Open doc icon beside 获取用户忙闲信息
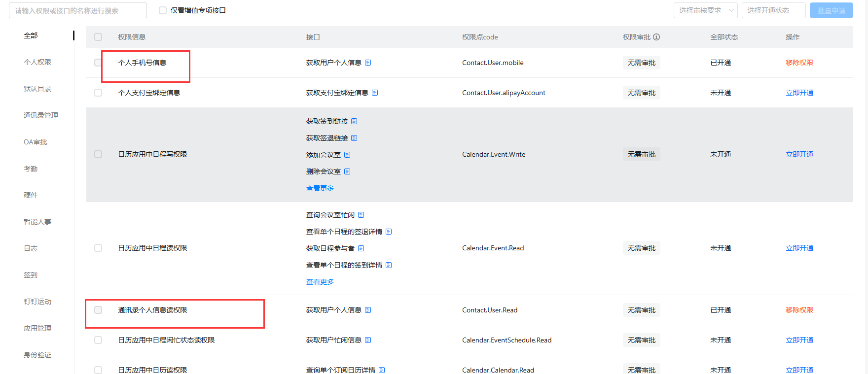The image size is (868, 374). click(368, 340)
